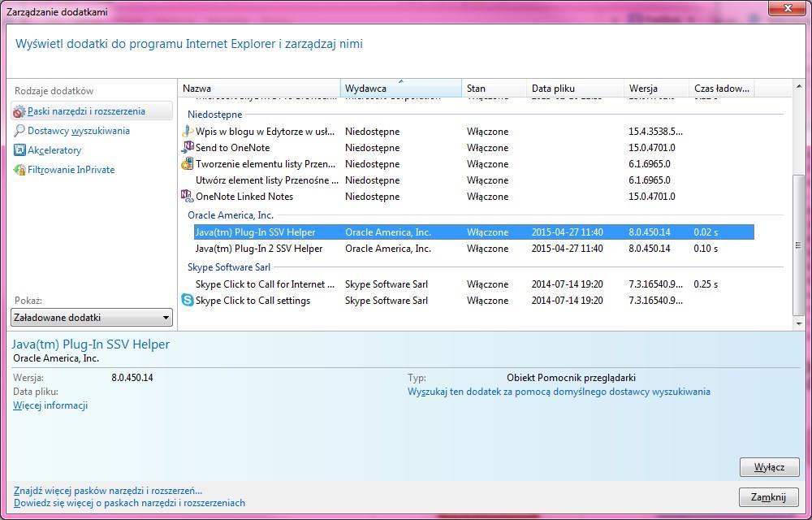812x520 pixels.
Task: Click the Tworzenie elementu listy icon
Action: pyautogui.click(x=187, y=164)
